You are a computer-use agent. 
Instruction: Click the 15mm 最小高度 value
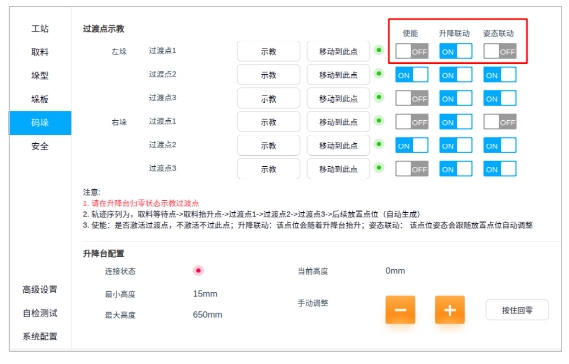[205, 294]
